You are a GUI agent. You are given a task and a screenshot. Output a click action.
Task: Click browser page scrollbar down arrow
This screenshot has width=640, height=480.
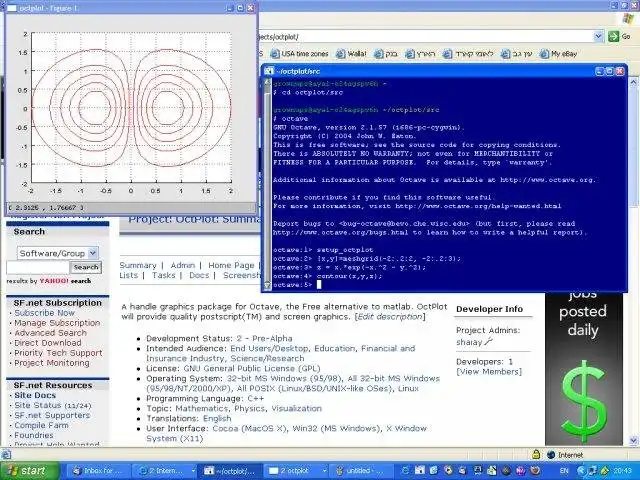(x=633, y=440)
